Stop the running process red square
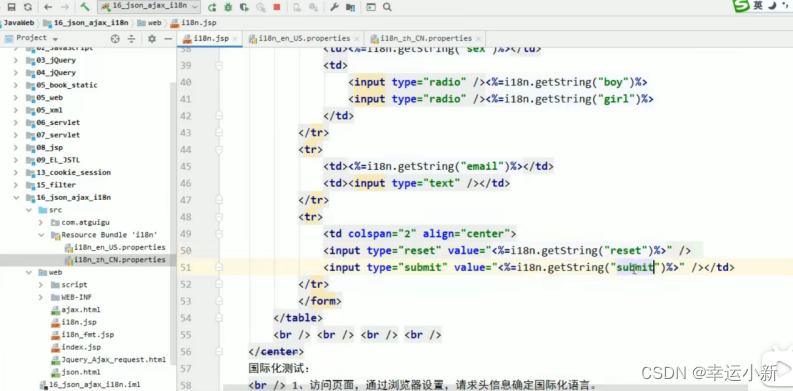 tap(277, 7)
